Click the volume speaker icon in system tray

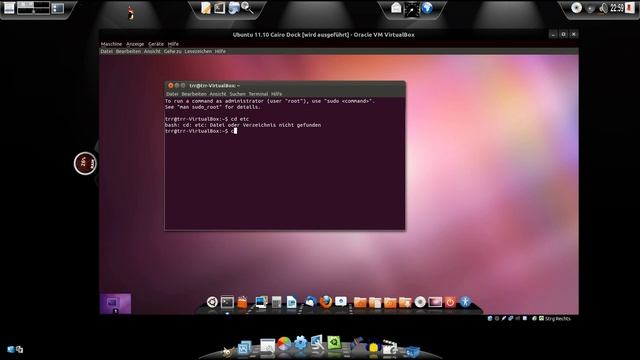click(x=603, y=8)
